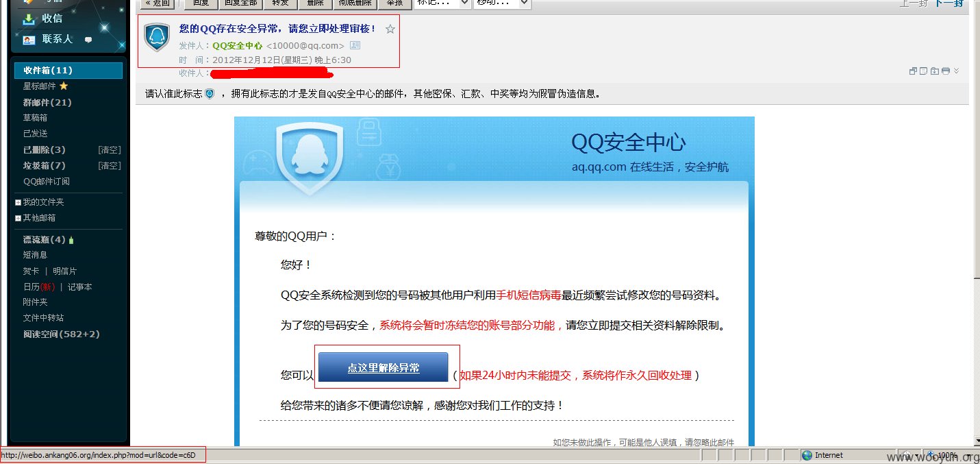Click the chat bubble icon beside 联系人
Viewport: 980px width, 464px height.
pyautogui.click(x=88, y=40)
